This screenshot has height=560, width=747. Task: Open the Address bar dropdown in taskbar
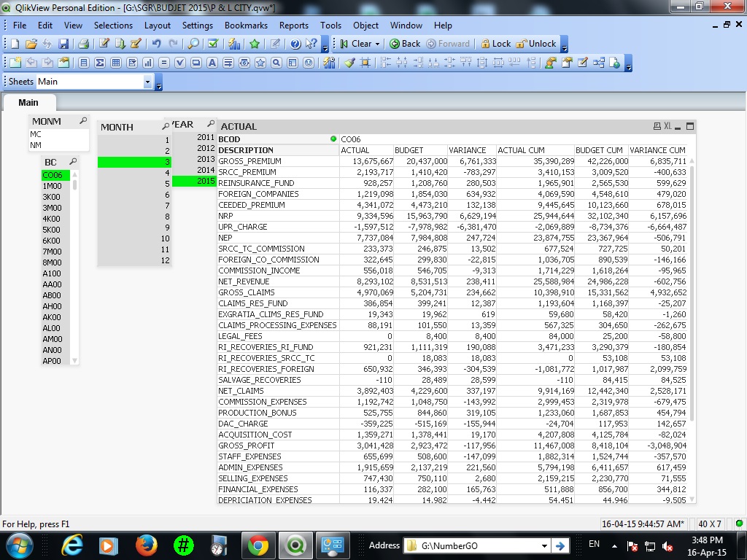(x=544, y=545)
